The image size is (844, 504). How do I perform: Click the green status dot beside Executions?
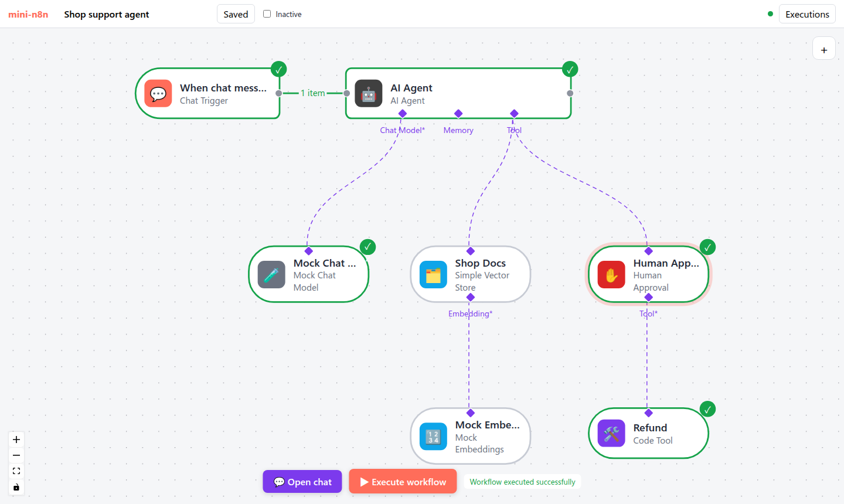(770, 14)
